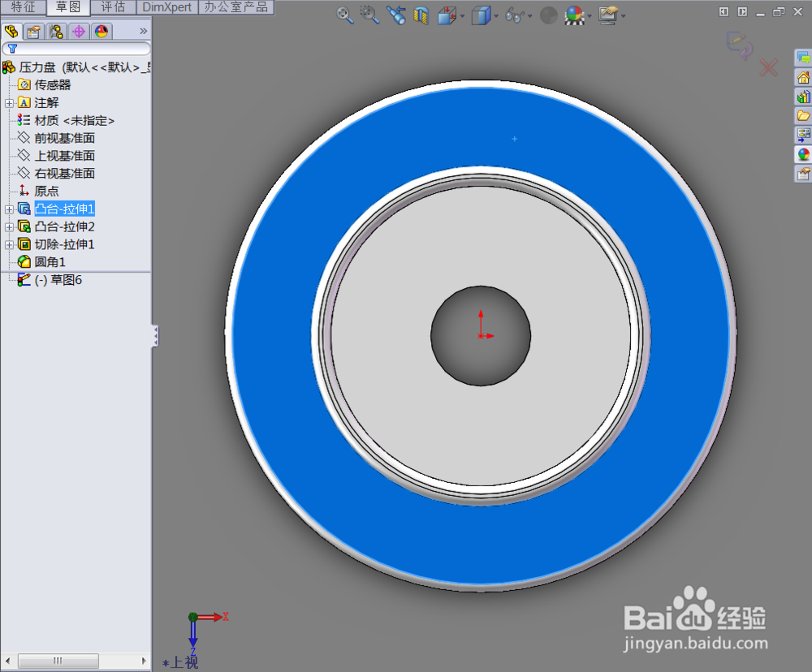Click the Apply Scene icon

coord(574,15)
